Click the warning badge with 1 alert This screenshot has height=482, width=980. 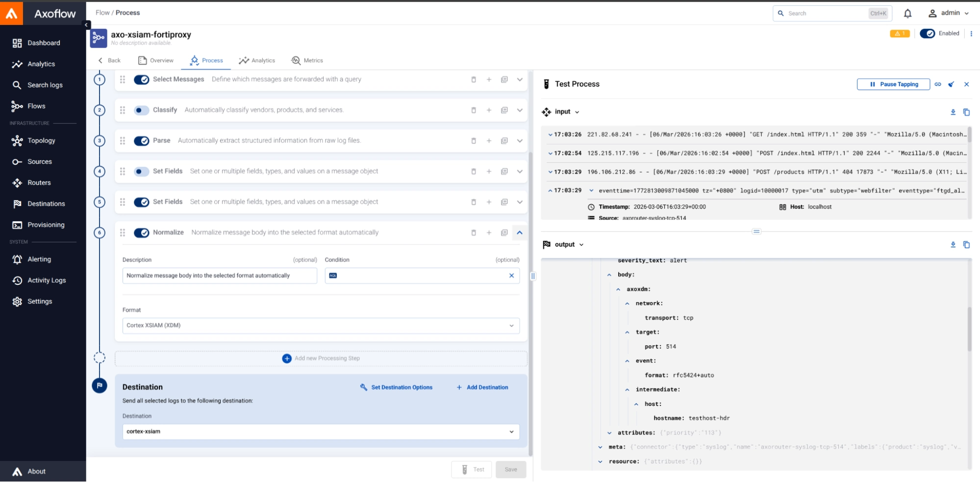click(x=900, y=33)
